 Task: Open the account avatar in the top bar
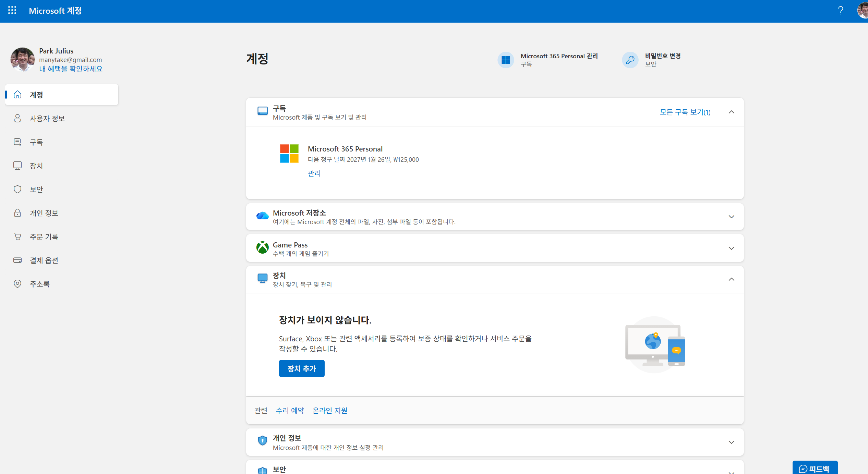863,10
